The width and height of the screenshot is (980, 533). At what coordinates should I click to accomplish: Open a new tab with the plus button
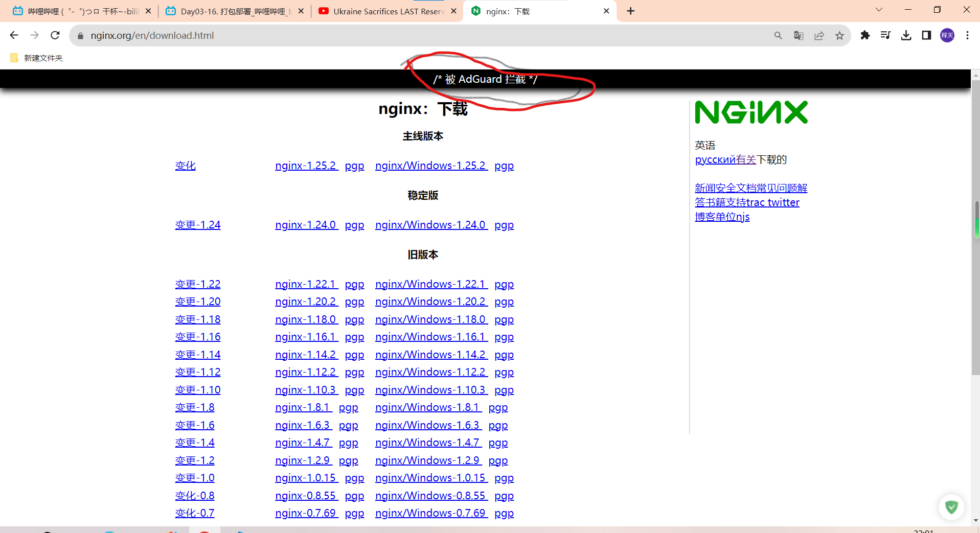point(630,11)
